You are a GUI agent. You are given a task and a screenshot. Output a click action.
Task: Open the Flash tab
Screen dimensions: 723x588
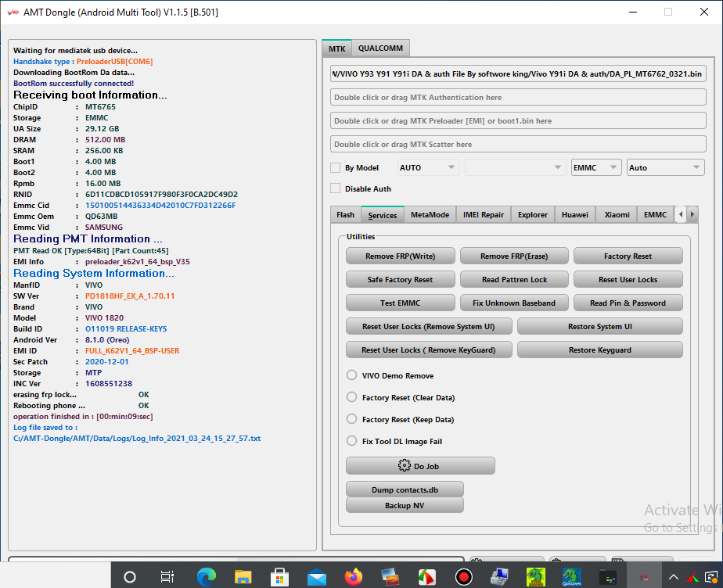[345, 215]
